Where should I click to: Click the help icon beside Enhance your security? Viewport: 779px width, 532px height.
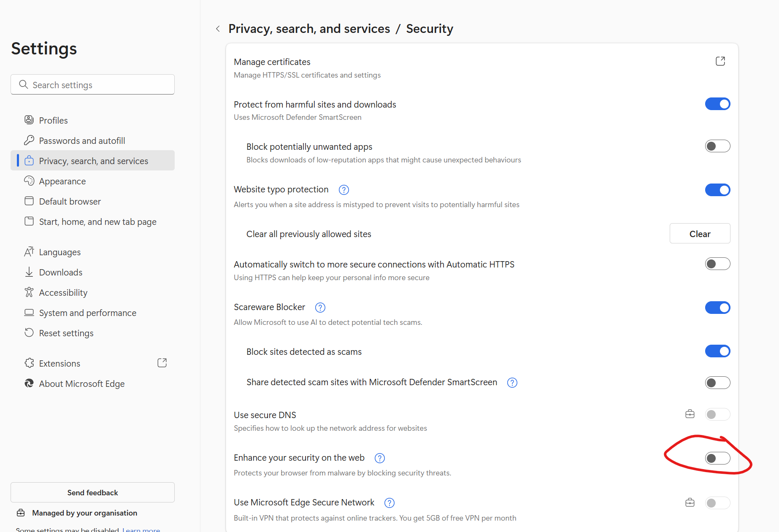pos(379,458)
